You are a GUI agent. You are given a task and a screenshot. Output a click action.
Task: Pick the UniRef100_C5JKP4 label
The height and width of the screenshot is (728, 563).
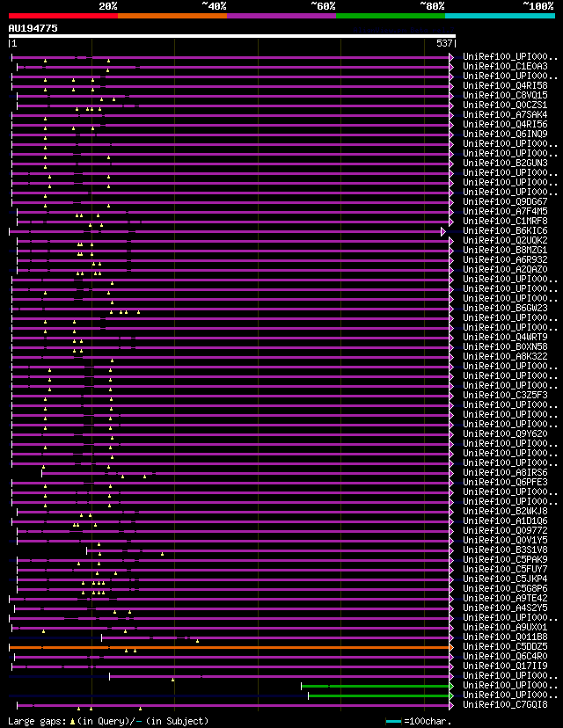click(x=506, y=579)
